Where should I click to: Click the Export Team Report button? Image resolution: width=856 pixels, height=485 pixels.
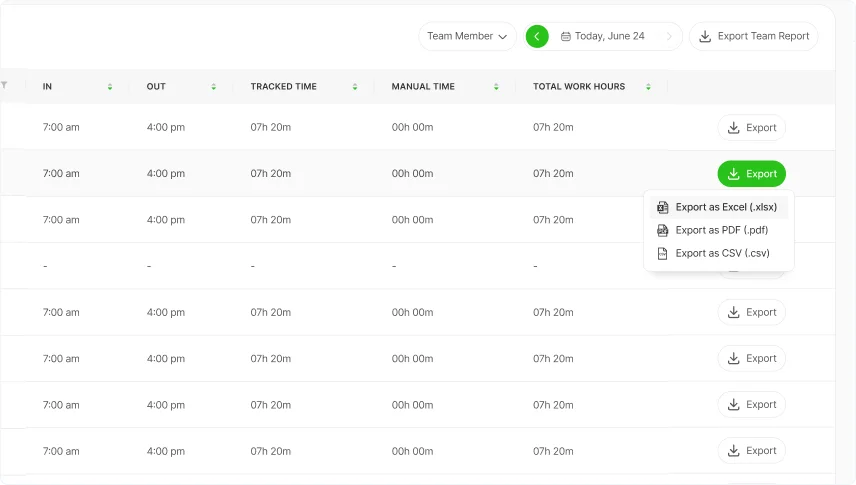754,36
